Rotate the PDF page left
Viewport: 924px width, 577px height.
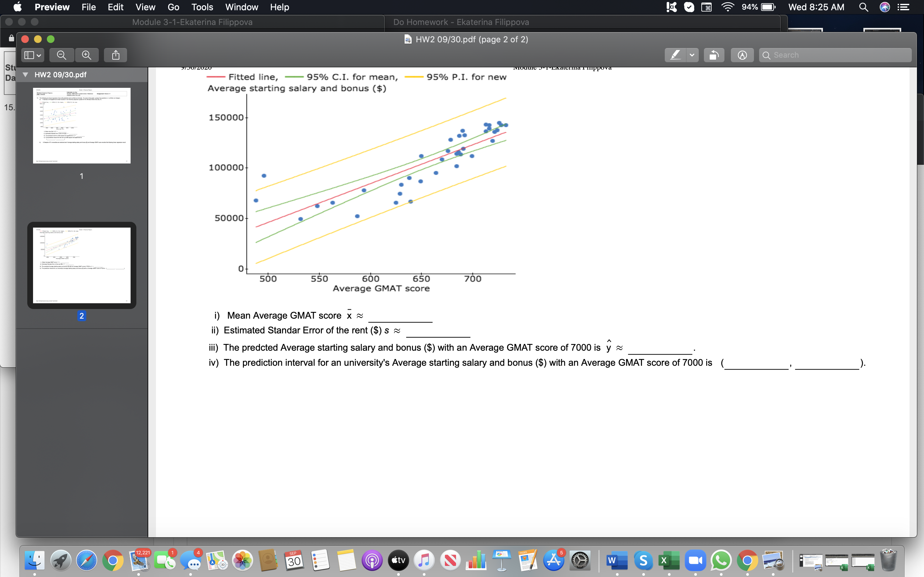[x=714, y=55]
